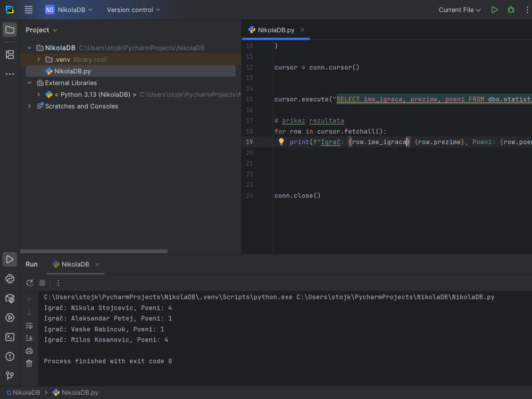Image resolution: width=532 pixels, height=399 pixels.
Task: Open Current File run configuration dropdown
Action: pyautogui.click(x=460, y=10)
